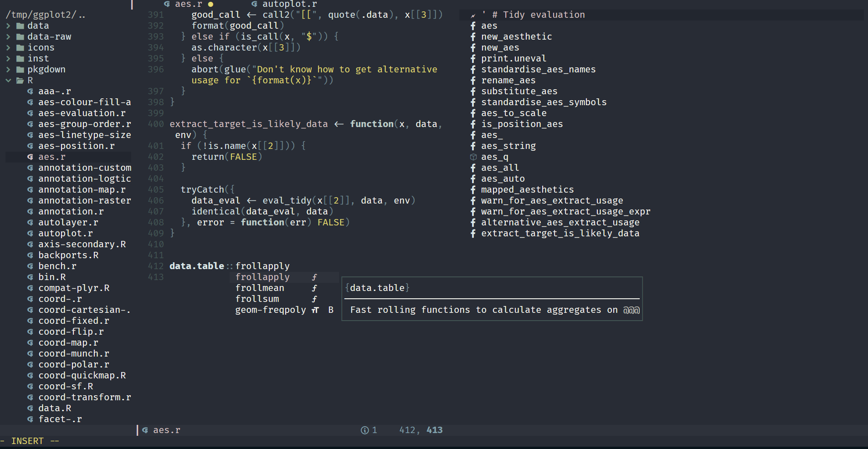Click function icon beside new_aesthetic symbol
This screenshot has width=868, height=449.
tap(473, 37)
